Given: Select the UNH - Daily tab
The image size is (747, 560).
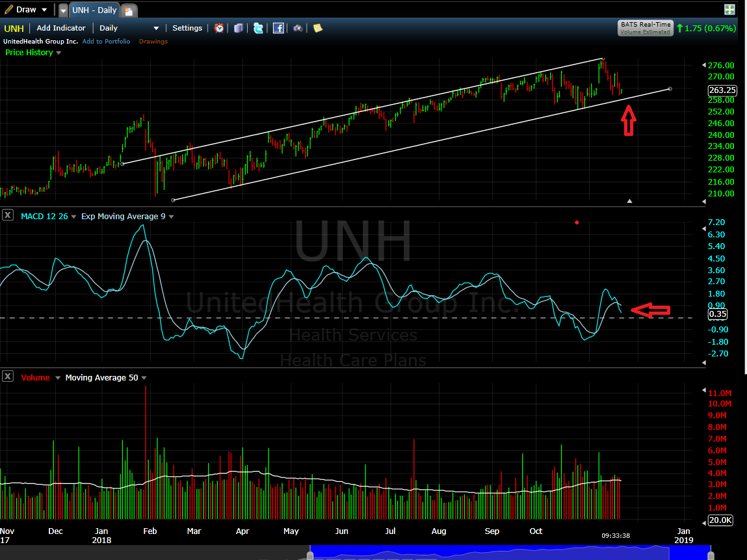Looking at the screenshot, I should tap(94, 10).
